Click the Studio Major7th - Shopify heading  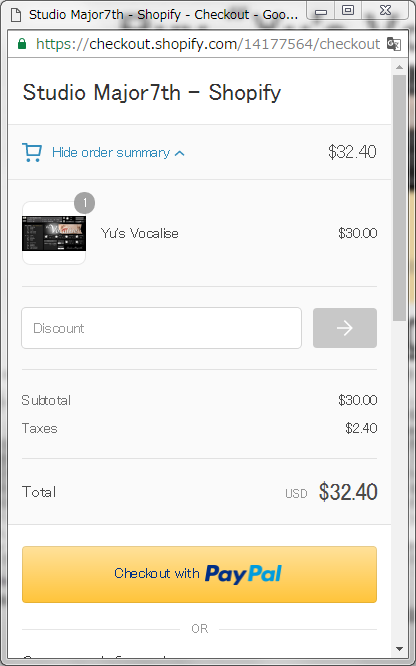click(152, 92)
